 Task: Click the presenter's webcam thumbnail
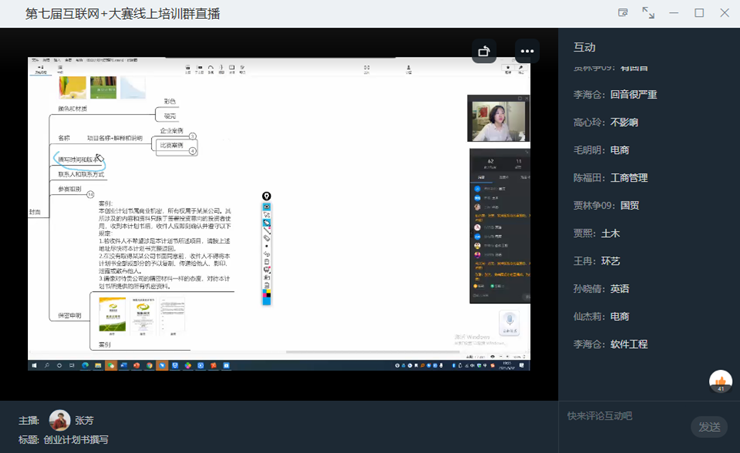[x=498, y=120]
